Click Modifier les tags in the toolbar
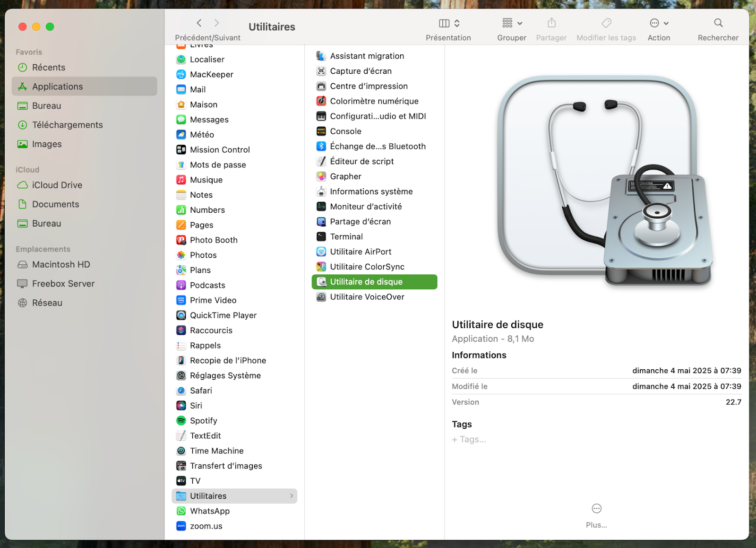 (606, 22)
